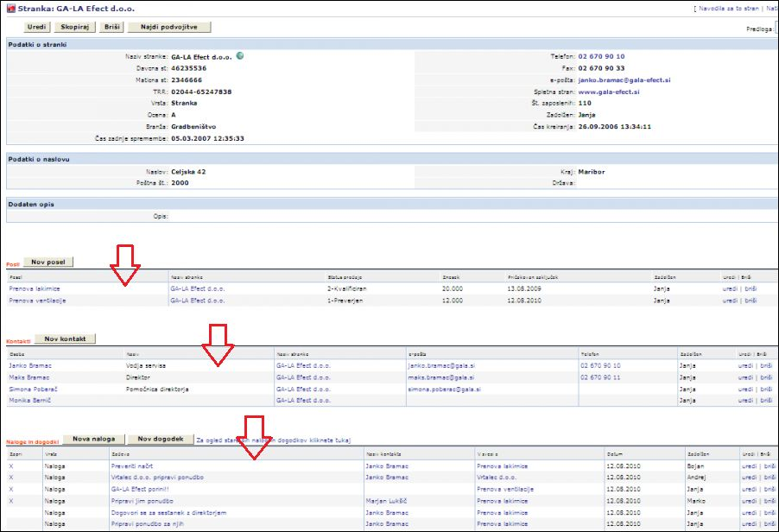Click the green globe icon beside company name
The image size is (779, 532).
coord(239,56)
